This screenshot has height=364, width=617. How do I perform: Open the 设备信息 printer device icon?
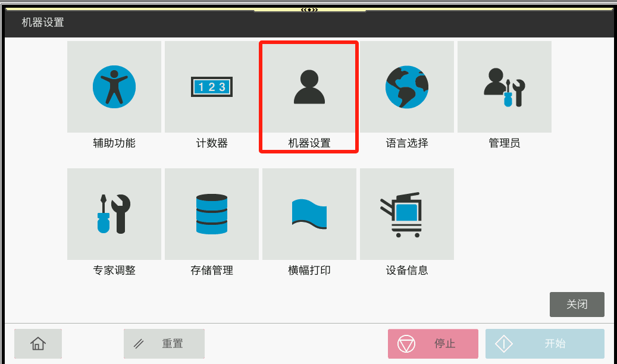(x=407, y=214)
